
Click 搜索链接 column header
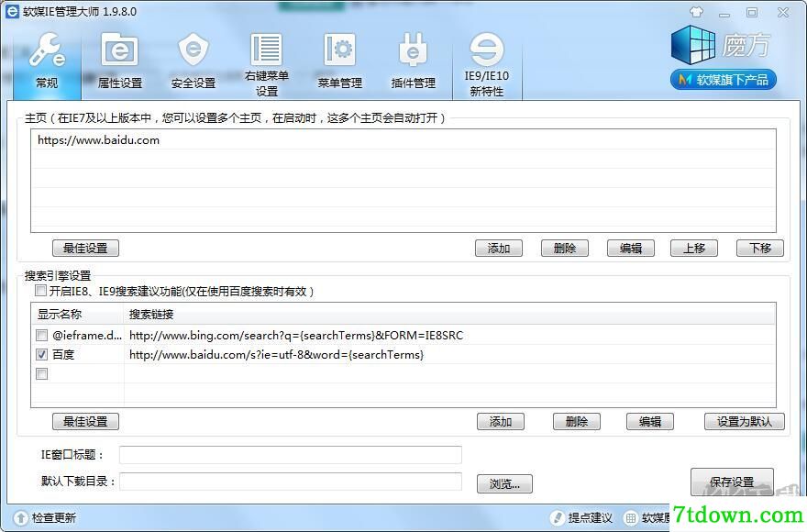pos(450,314)
